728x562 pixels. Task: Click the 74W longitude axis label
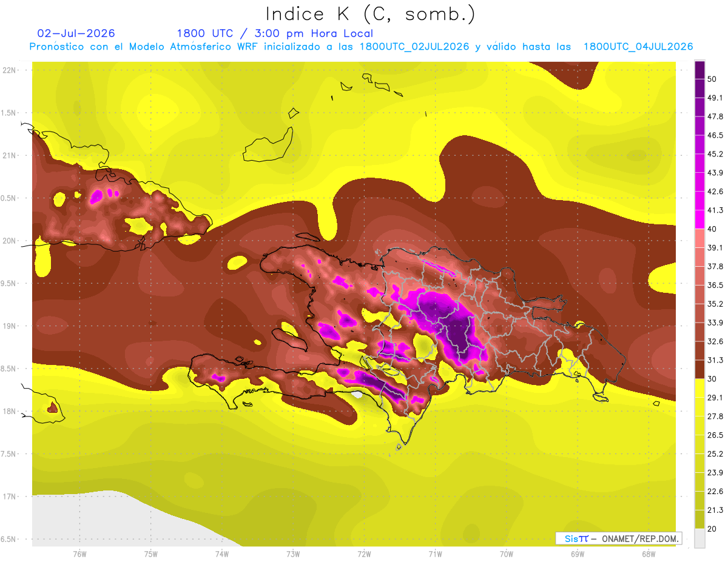[221, 554]
